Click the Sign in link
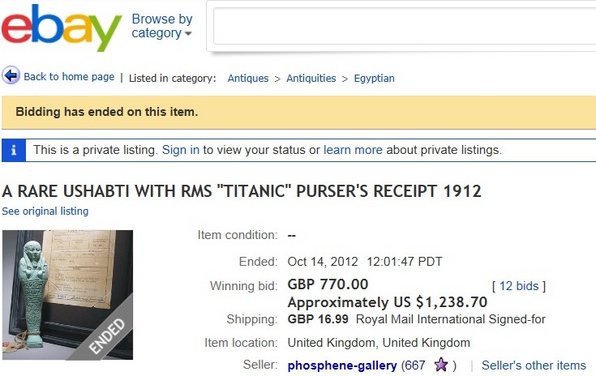The image size is (596, 376). pos(181,150)
